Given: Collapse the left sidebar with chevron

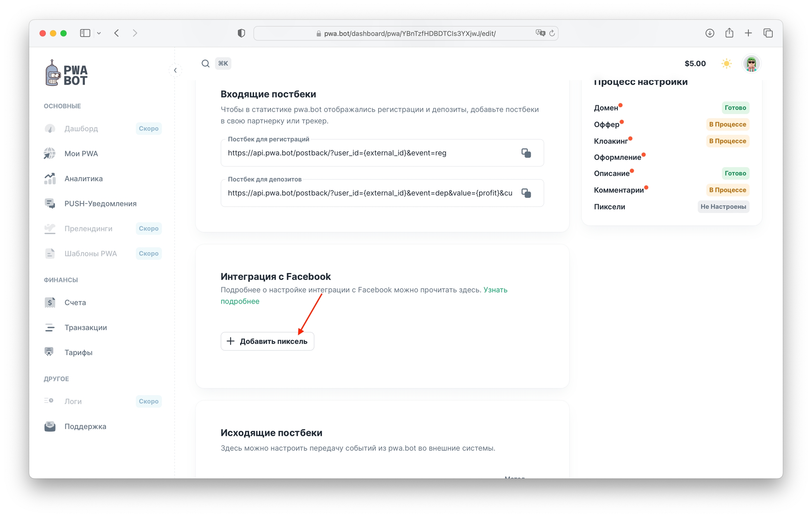Looking at the screenshot, I should tap(175, 70).
